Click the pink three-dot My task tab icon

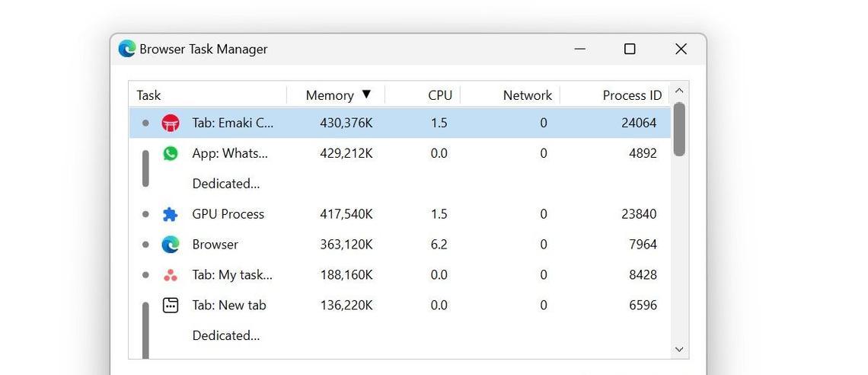tap(171, 275)
